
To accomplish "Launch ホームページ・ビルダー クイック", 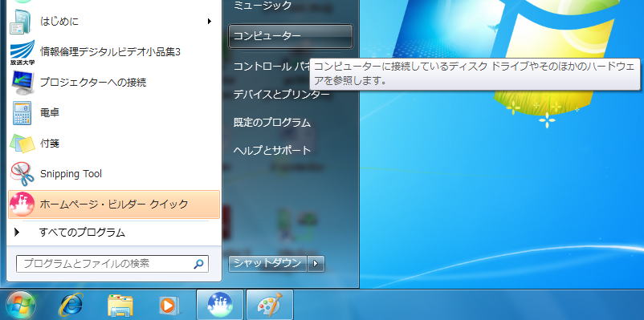I will 114,205.
